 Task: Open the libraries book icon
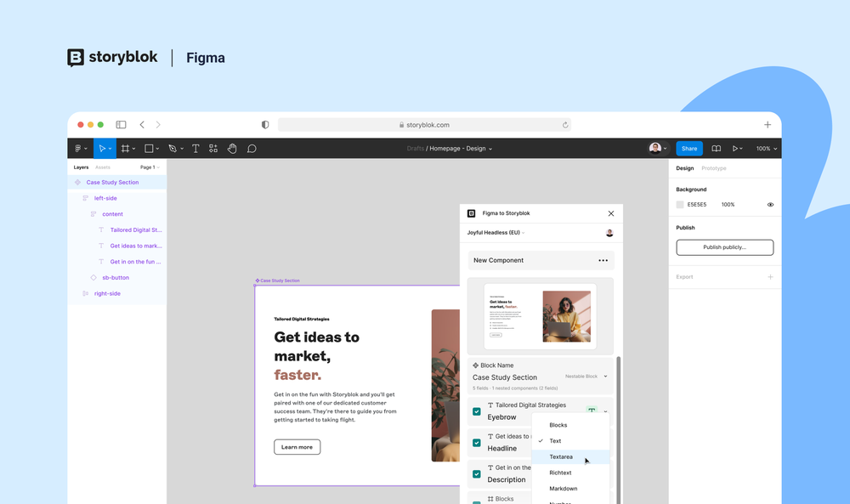pos(716,149)
